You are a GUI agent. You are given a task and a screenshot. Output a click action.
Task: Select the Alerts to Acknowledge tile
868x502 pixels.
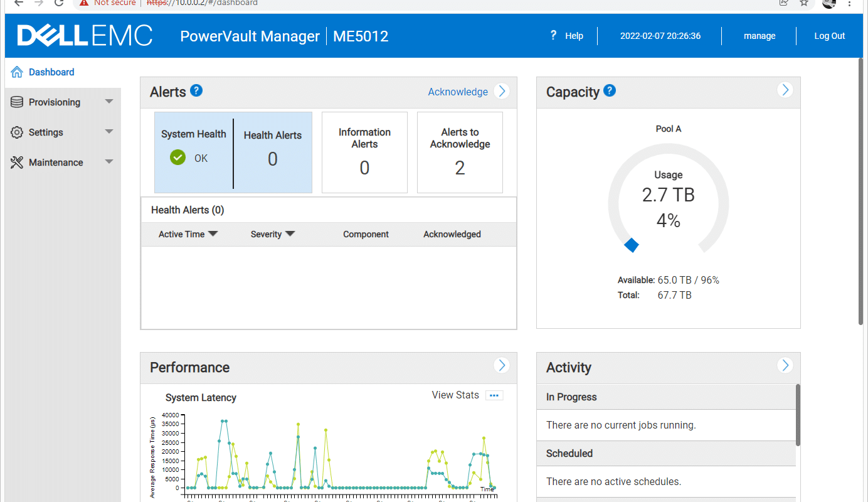point(460,152)
